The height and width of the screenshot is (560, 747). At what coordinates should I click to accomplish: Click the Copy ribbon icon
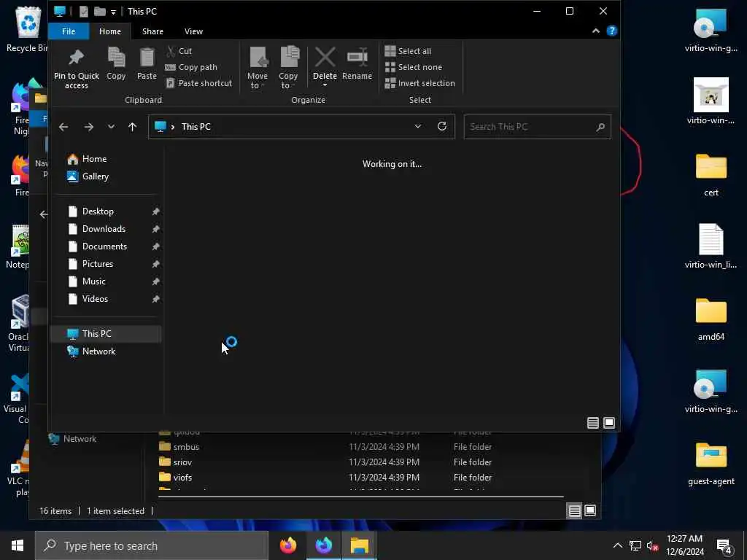tap(116, 57)
